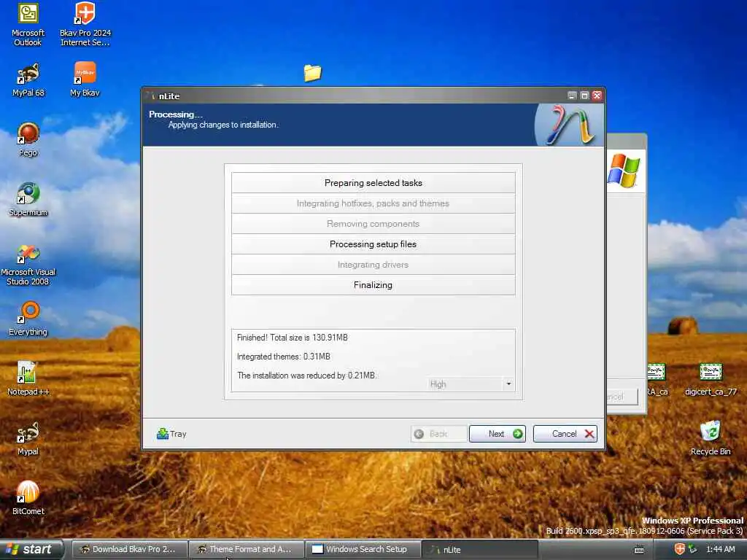Click the Finished total size 130.91MB line

[x=292, y=338]
